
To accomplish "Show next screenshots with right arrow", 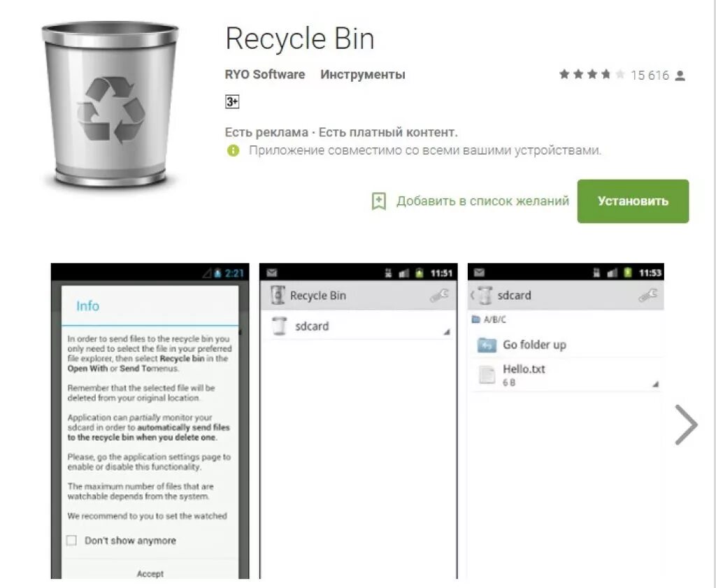I will tap(687, 424).
